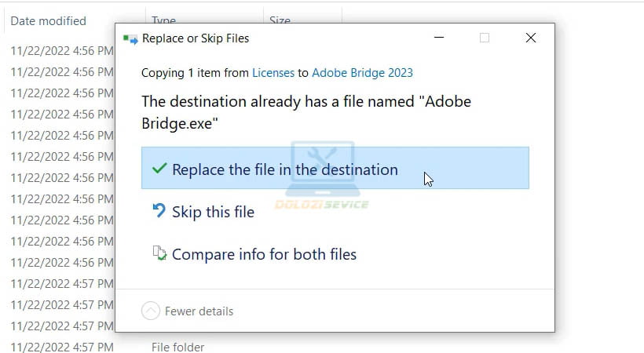Sort by the Size column header

280,21
